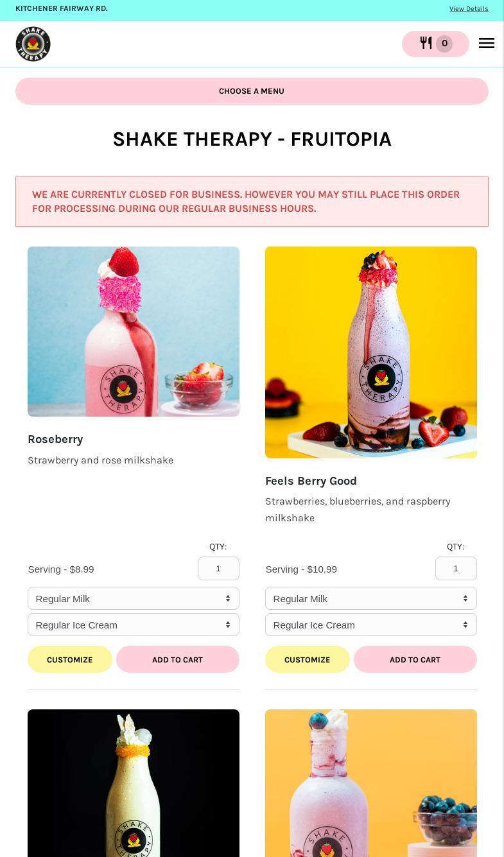Expand Feels Berry Good's ice cream dropdown
The width and height of the screenshot is (504, 857).
tap(371, 625)
